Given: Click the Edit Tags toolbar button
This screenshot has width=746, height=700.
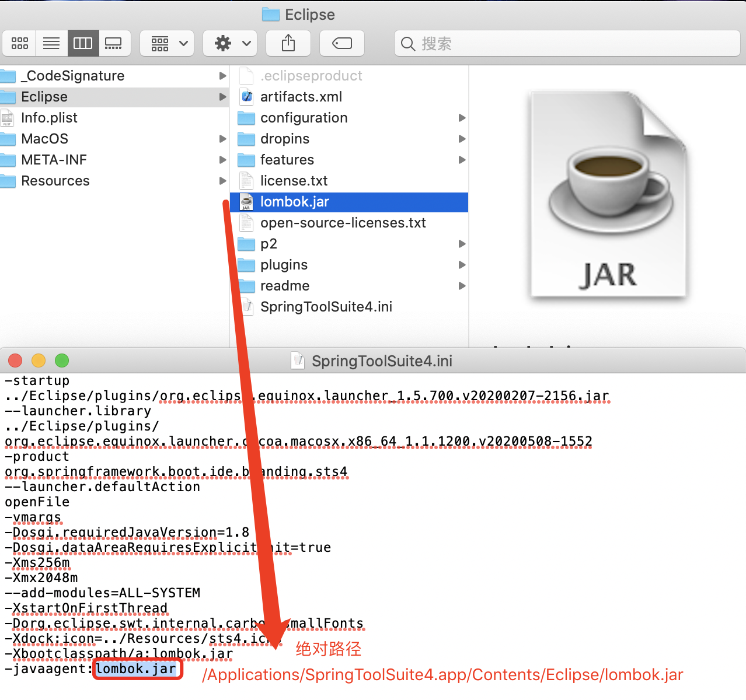Looking at the screenshot, I should click(342, 43).
